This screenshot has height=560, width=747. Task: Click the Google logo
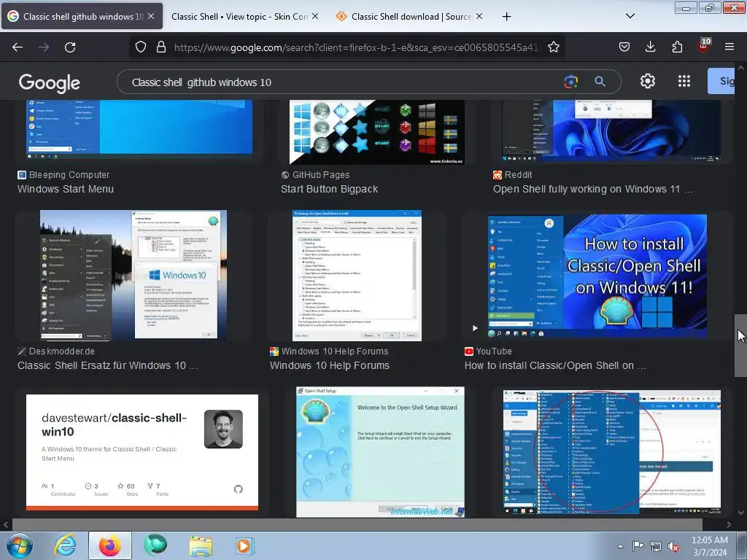click(49, 83)
